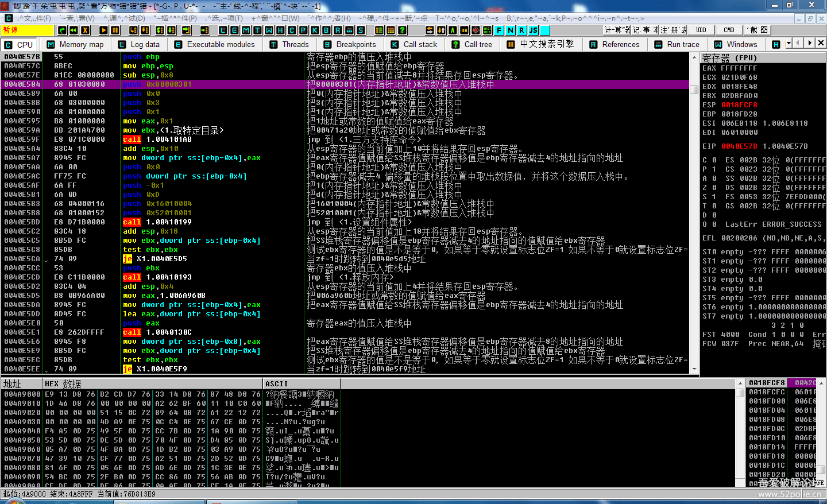Screen dimensions: 827x504
Task: Click the CMD button
Action: tap(729, 30)
